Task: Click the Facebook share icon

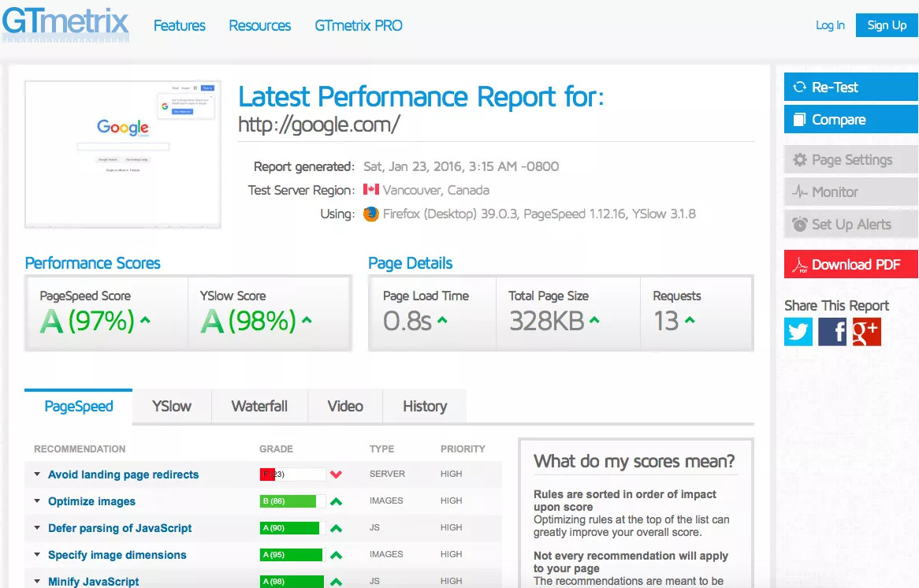Action: [x=832, y=332]
